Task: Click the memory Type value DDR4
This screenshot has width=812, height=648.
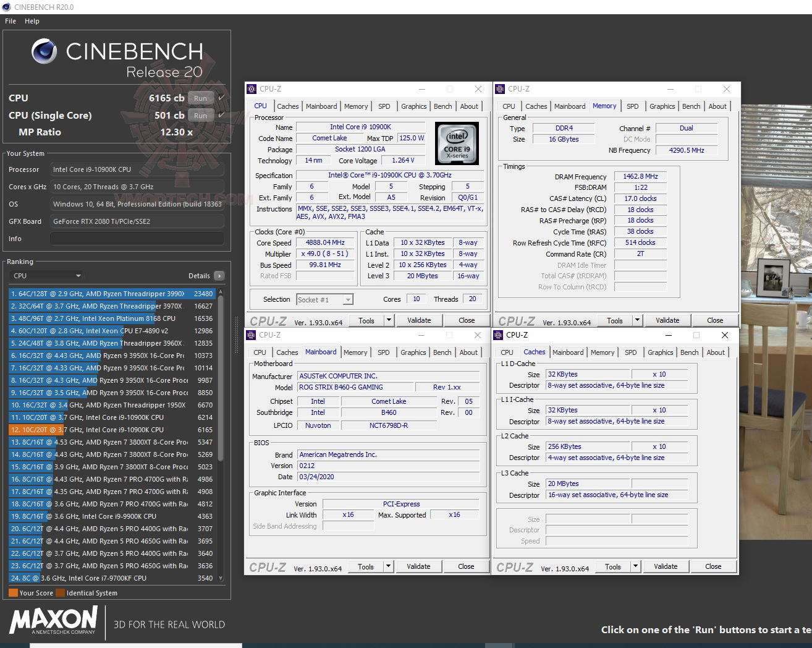Action: [564, 128]
